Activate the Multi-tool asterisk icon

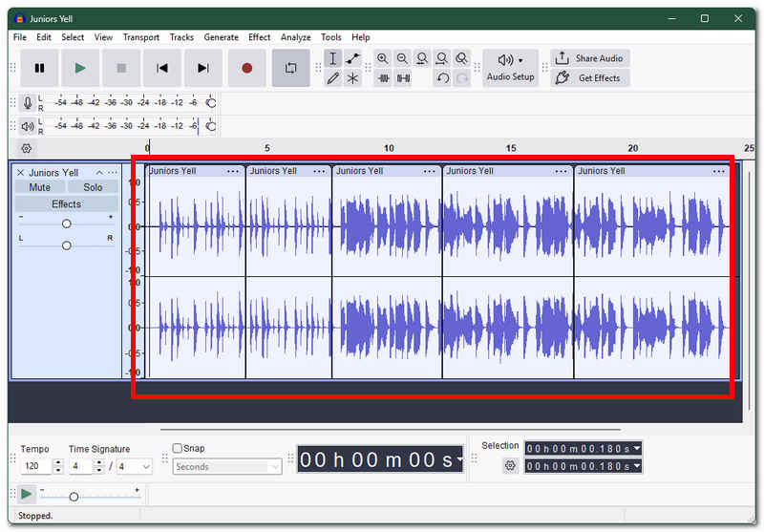(352, 78)
